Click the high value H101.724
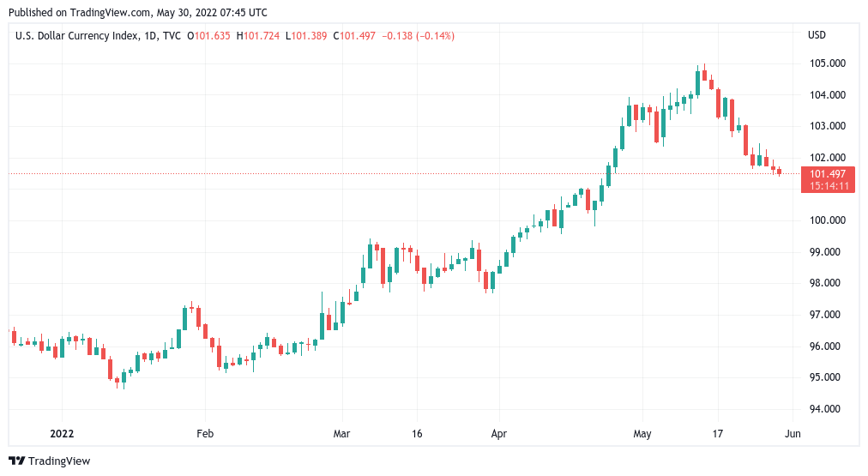The width and height of the screenshot is (868, 476). pos(261,35)
